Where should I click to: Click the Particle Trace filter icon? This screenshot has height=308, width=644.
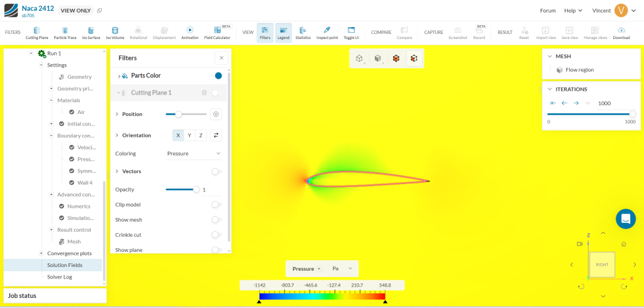click(65, 33)
